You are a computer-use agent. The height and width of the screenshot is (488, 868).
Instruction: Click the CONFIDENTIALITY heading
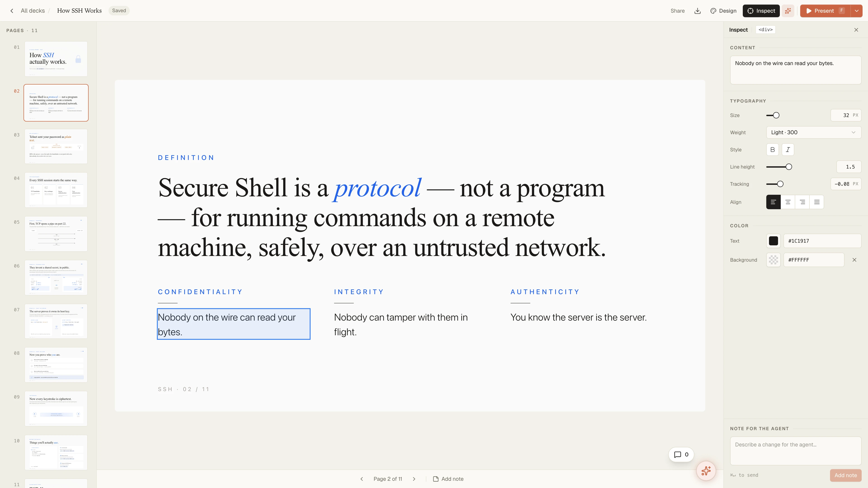coord(200,292)
